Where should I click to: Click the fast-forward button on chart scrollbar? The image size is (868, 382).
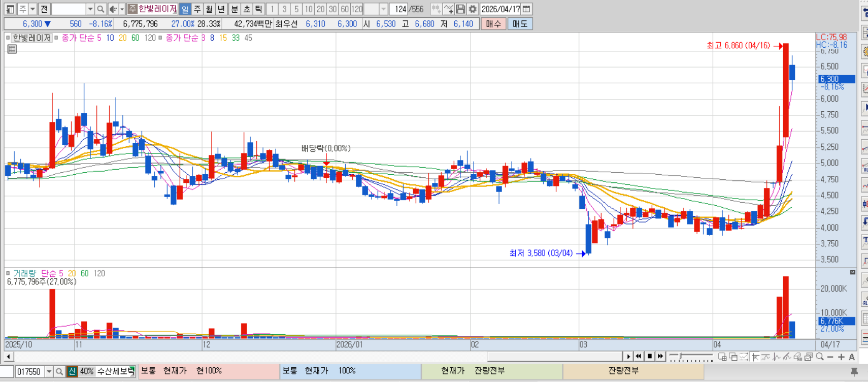(x=660, y=357)
